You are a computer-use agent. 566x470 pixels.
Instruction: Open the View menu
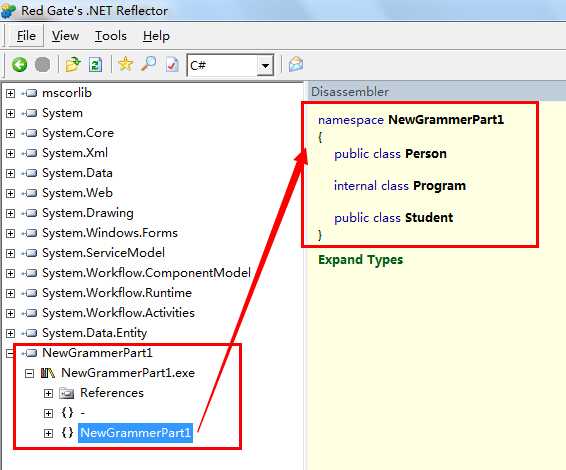(x=65, y=36)
